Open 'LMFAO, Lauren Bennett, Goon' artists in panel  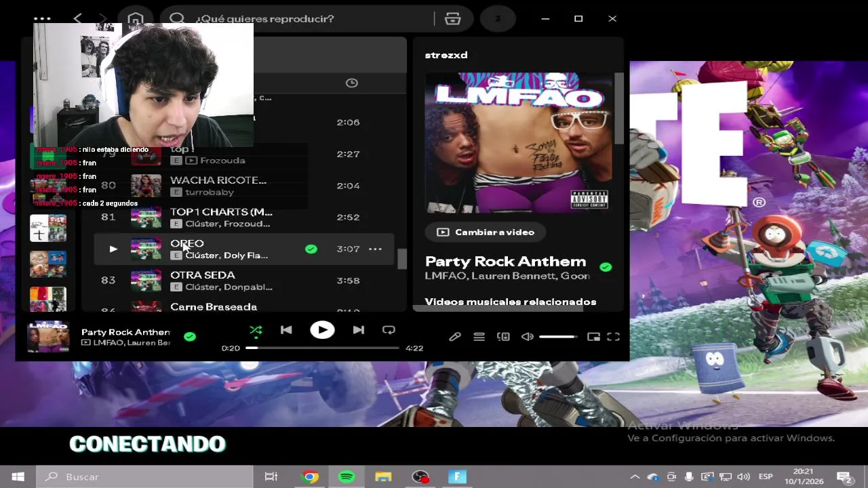click(x=507, y=276)
